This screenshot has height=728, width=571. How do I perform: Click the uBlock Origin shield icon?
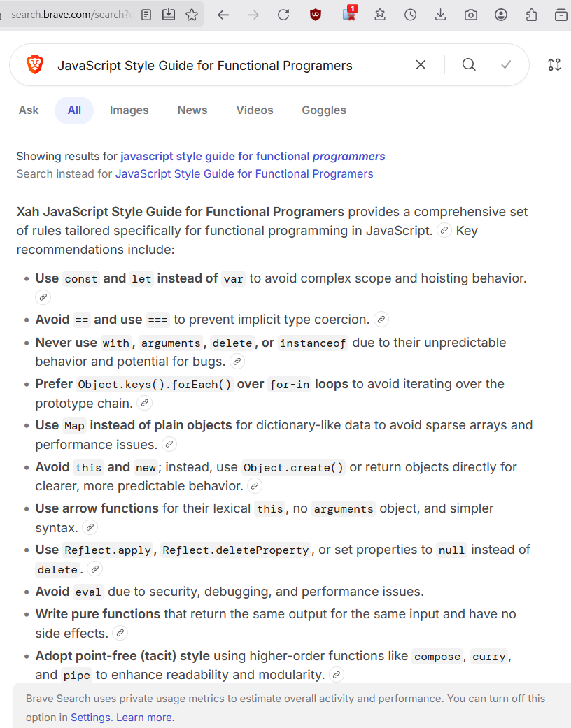315,14
